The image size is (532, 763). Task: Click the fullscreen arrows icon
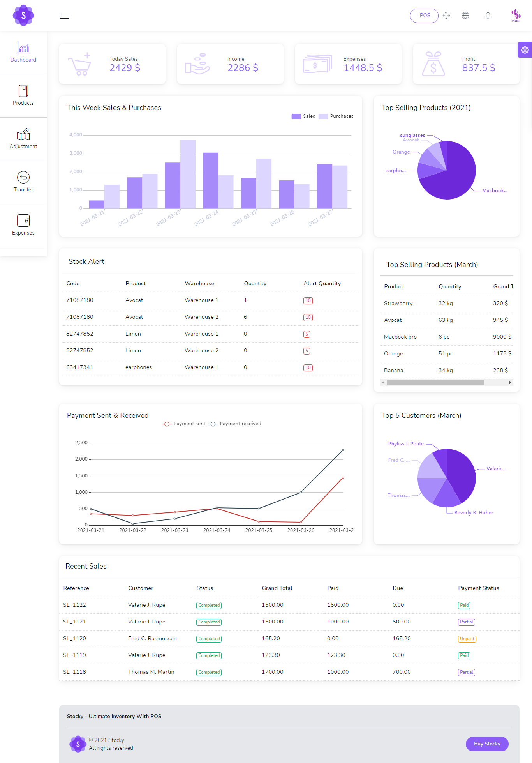click(446, 16)
